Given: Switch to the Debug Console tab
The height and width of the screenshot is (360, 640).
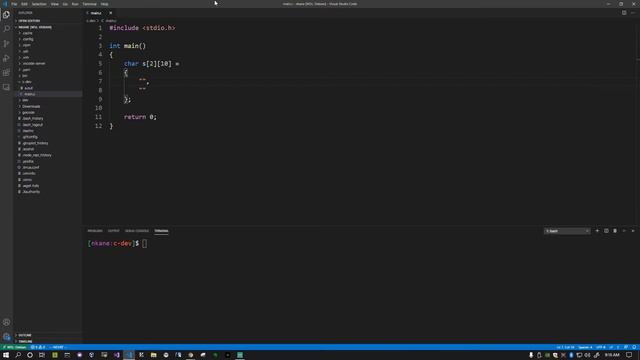Looking at the screenshot, I should pyautogui.click(x=137, y=231).
